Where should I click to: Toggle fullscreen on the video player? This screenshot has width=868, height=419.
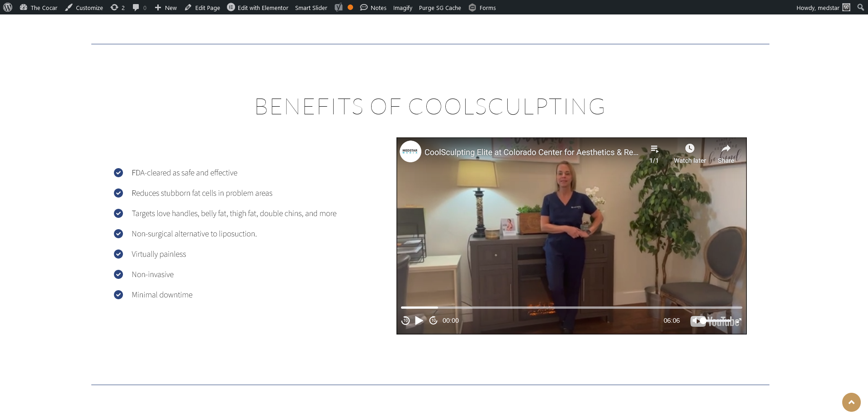pyautogui.click(x=738, y=321)
